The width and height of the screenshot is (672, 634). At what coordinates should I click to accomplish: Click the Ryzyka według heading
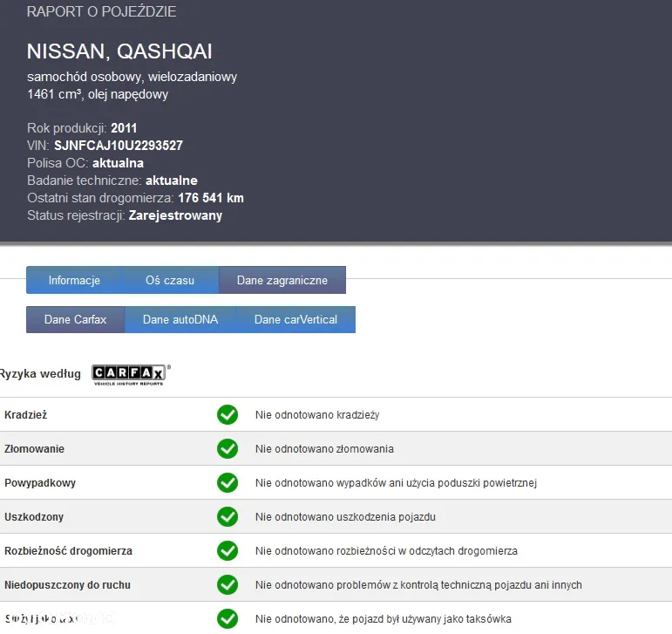coord(40,373)
